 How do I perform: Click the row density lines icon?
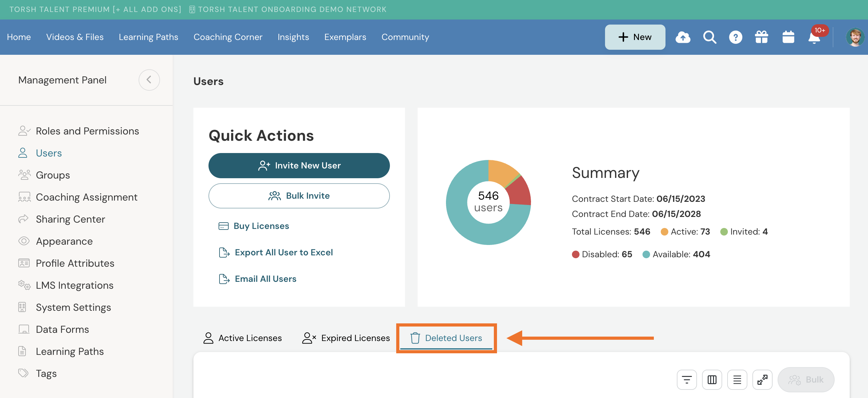tap(737, 379)
